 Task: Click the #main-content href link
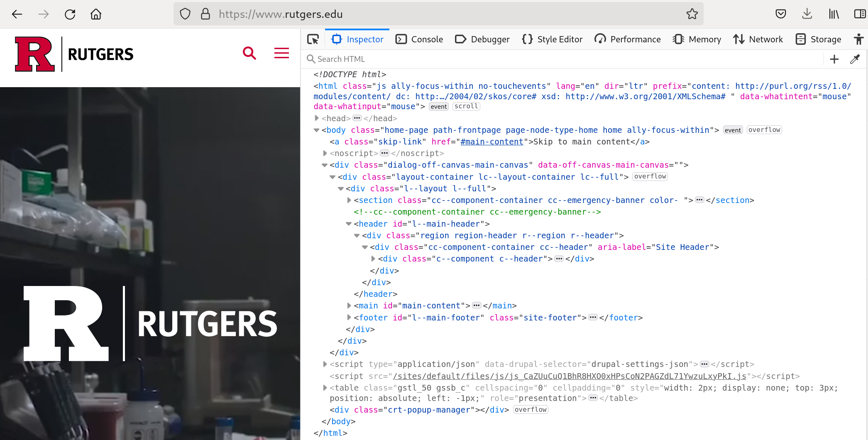point(491,142)
